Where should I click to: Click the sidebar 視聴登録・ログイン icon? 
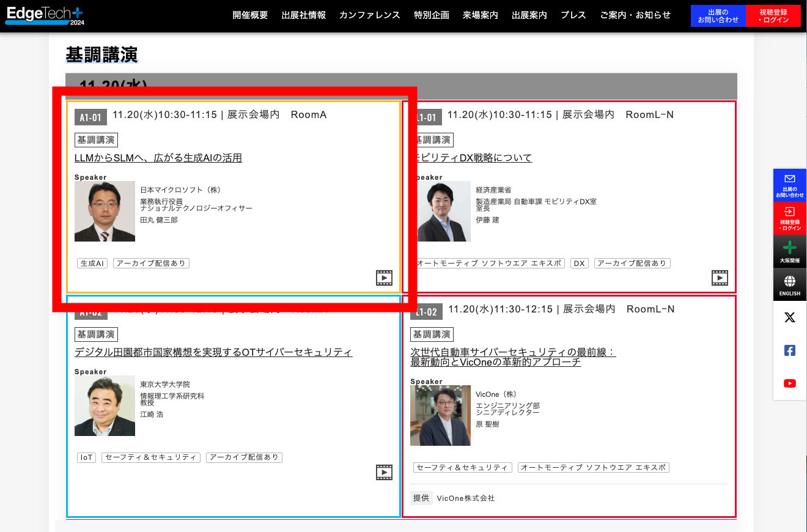point(790,218)
